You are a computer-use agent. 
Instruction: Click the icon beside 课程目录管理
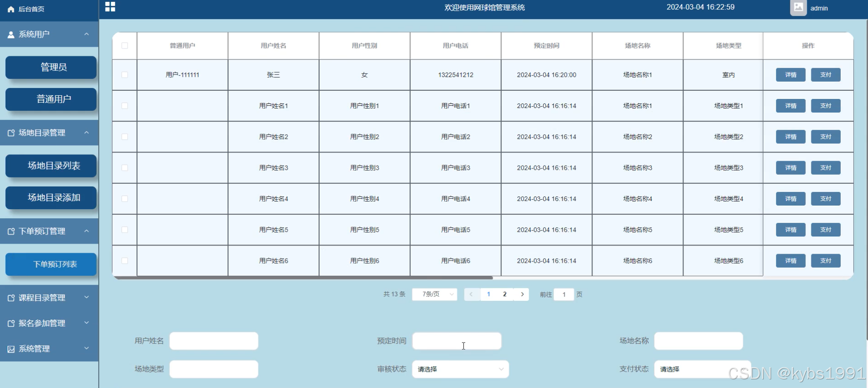coord(11,298)
